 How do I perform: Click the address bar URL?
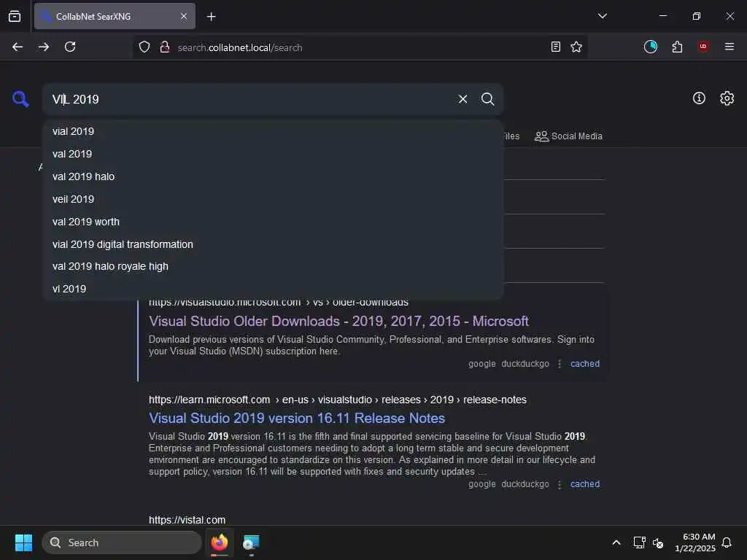point(239,47)
